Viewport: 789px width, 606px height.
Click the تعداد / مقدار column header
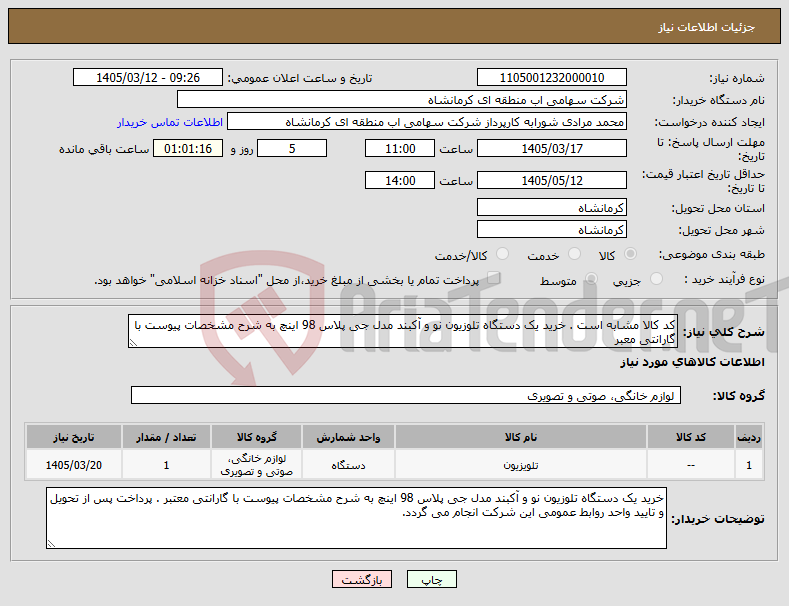click(x=166, y=437)
